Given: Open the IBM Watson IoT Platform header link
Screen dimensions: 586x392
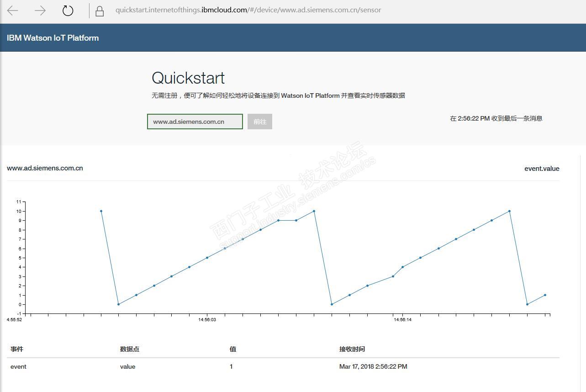Looking at the screenshot, I should coord(53,38).
